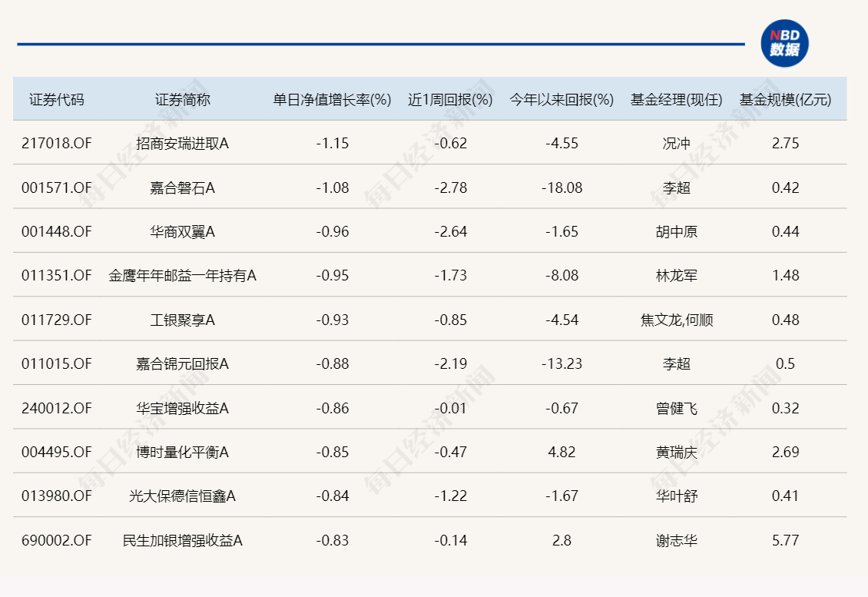868x597 pixels.
Task: Click fund code 011015.OF
Action: pyautogui.click(x=57, y=364)
